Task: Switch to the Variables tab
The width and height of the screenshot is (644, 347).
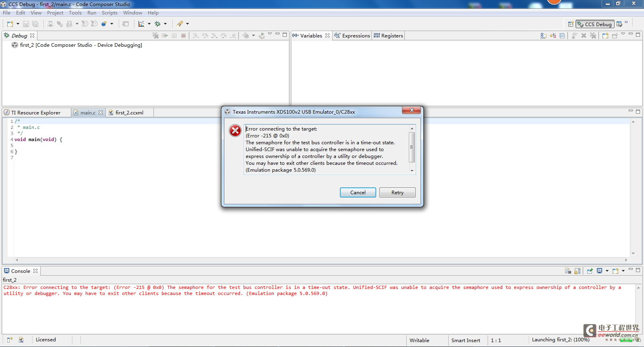Action: coord(311,36)
